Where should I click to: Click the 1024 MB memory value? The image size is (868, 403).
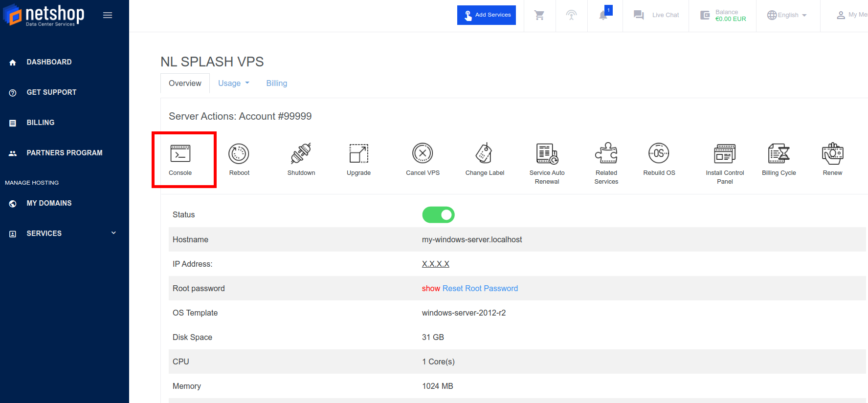click(437, 386)
